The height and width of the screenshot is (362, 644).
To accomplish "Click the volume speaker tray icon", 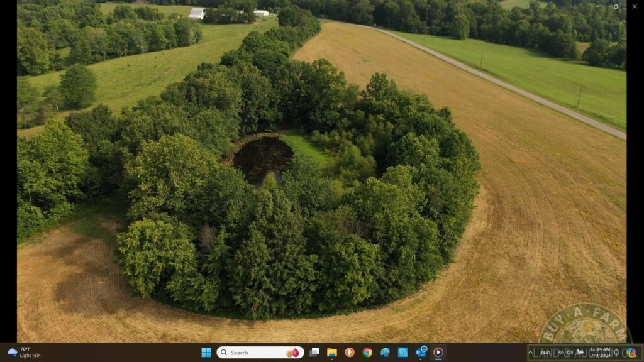I will pyautogui.click(x=570, y=353).
